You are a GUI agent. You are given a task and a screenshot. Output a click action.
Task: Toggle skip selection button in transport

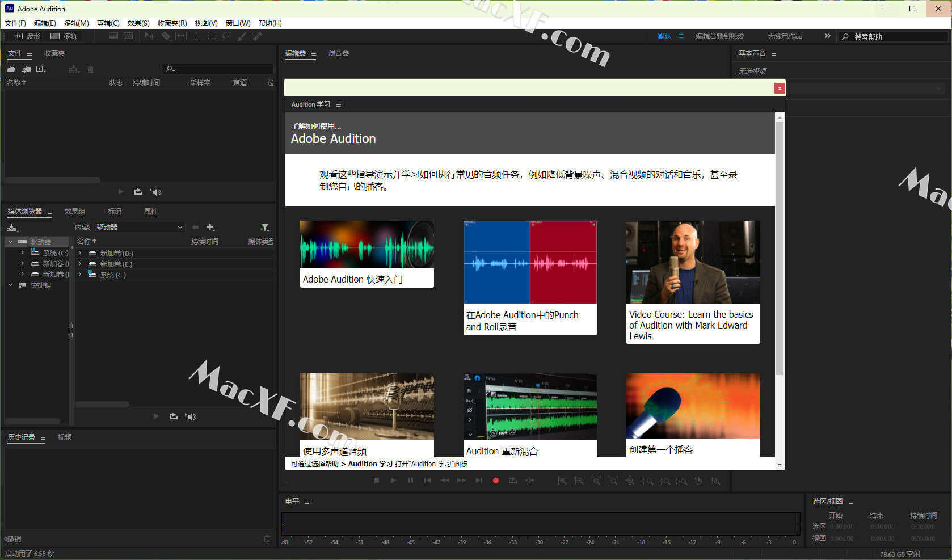pyautogui.click(x=530, y=481)
